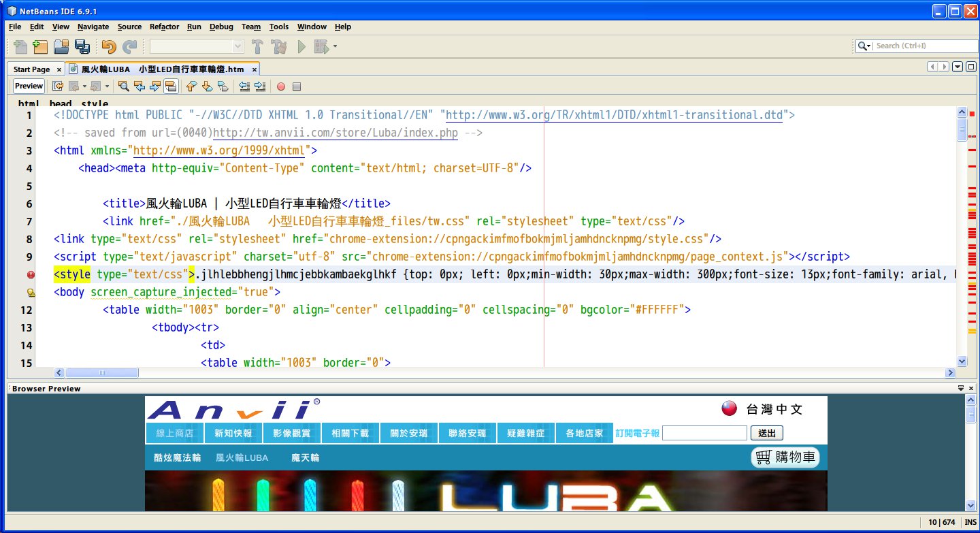Click the Open Project folder icon

click(x=61, y=46)
